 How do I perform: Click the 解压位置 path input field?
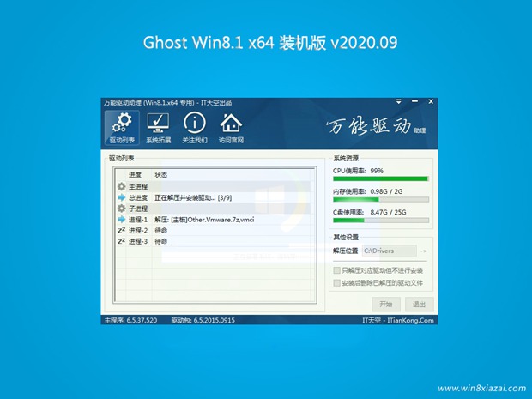click(x=388, y=251)
